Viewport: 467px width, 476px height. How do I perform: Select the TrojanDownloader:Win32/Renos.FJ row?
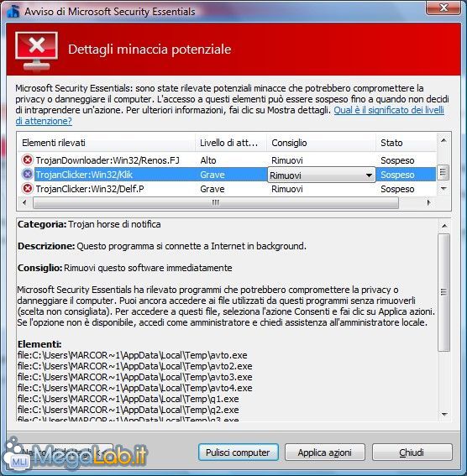pyautogui.click(x=227, y=160)
